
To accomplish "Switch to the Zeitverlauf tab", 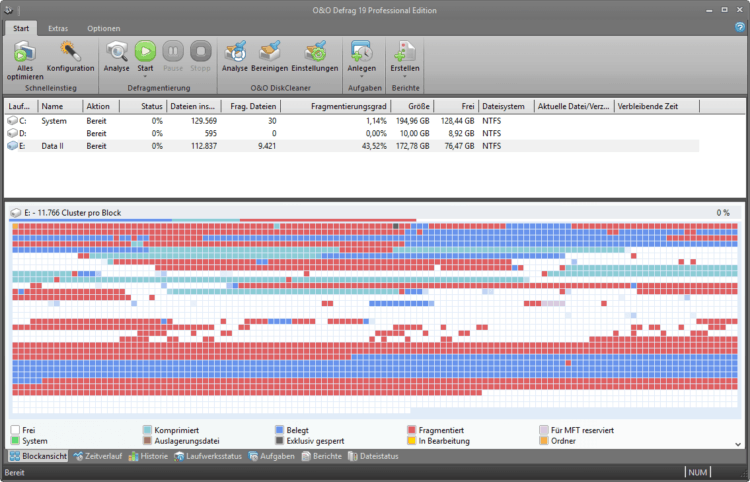I will click(x=98, y=456).
